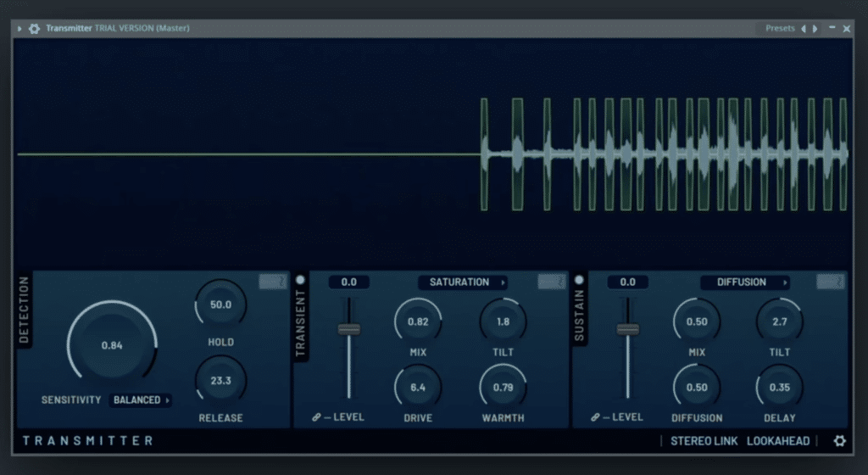The width and height of the screenshot is (868, 475).
Task: Click the Transient MIX knob showing 0.82
Action: pyautogui.click(x=418, y=321)
